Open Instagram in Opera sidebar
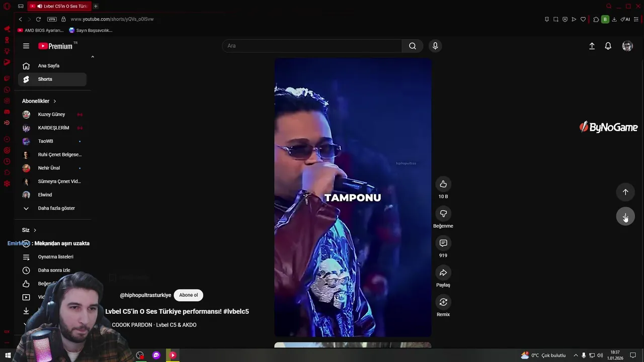This screenshot has height=362, width=644. (7, 101)
